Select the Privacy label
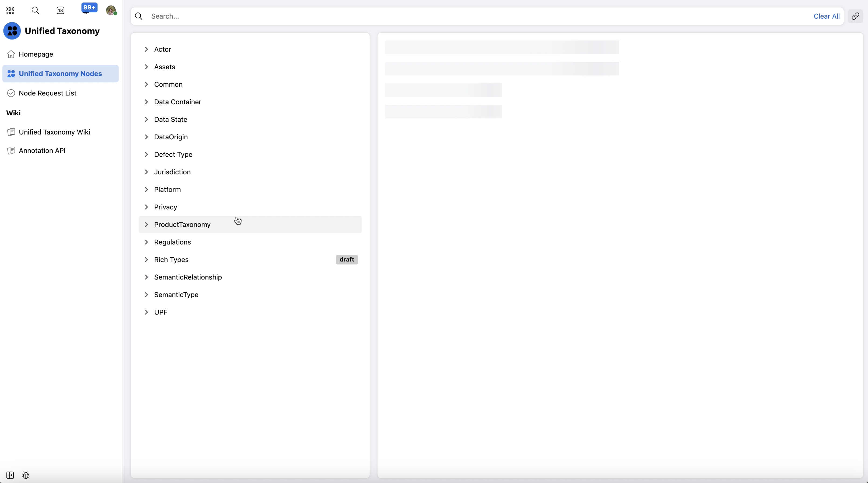The width and height of the screenshot is (868, 483). [166, 207]
